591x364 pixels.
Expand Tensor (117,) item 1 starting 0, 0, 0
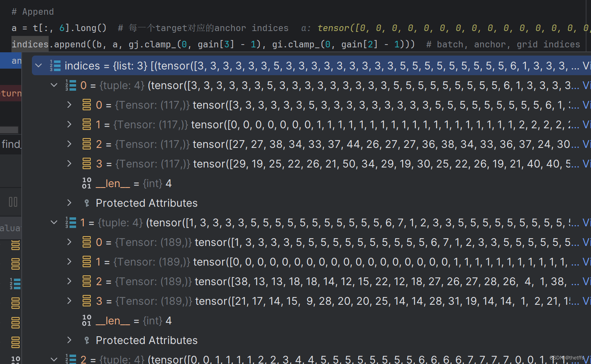click(x=70, y=124)
